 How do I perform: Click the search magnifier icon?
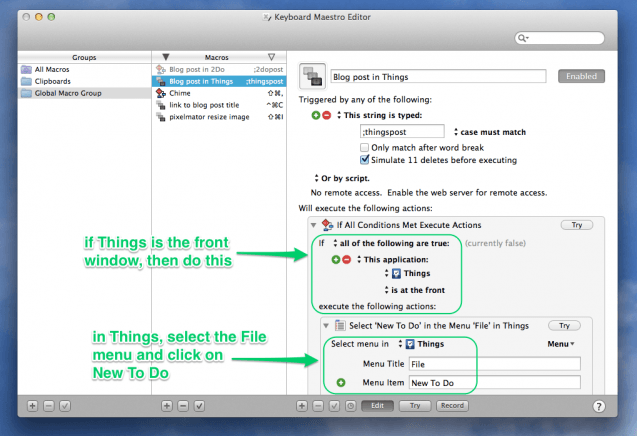click(x=522, y=38)
